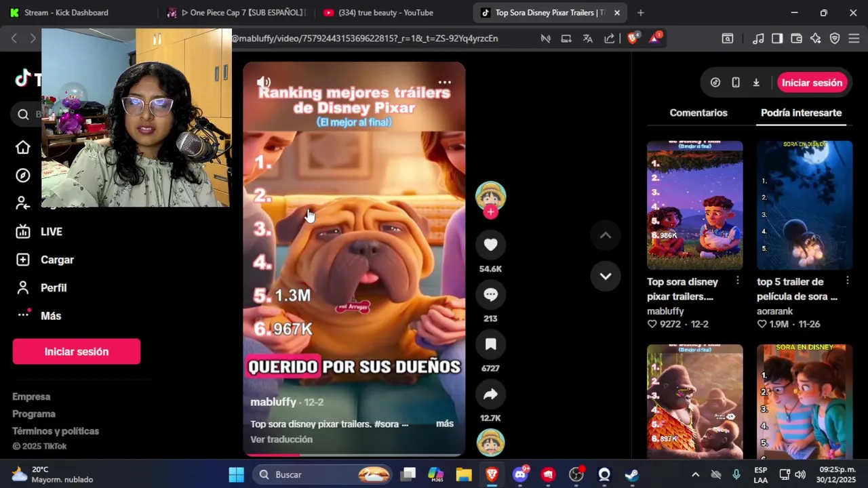Open the Programa footer link
The image size is (868, 488).
click(x=34, y=414)
